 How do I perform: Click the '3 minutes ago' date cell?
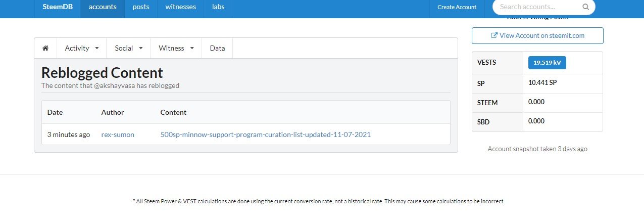69,135
